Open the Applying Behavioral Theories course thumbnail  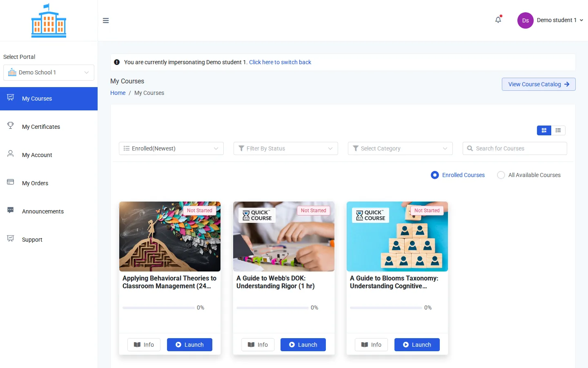pyautogui.click(x=170, y=236)
